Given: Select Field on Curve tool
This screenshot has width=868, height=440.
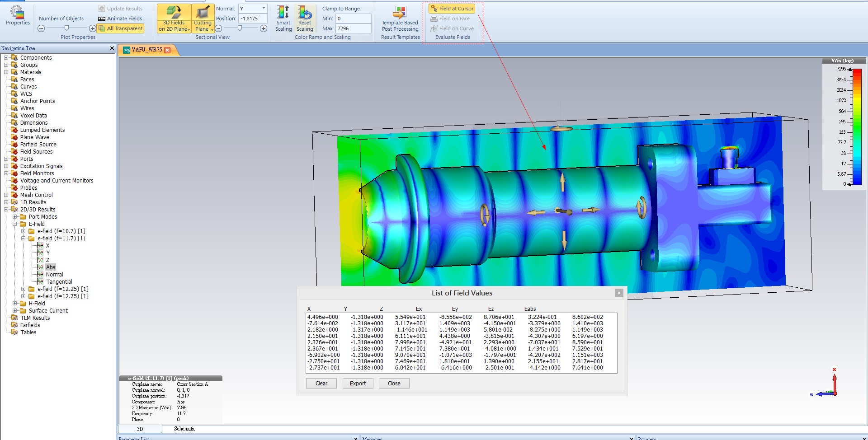Looking at the screenshot, I should point(452,28).
